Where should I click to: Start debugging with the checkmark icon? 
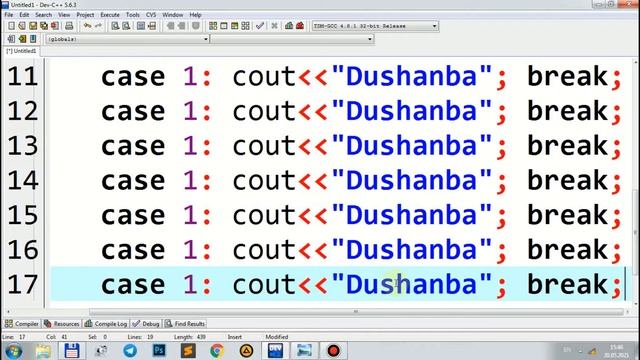pos(260,26)
